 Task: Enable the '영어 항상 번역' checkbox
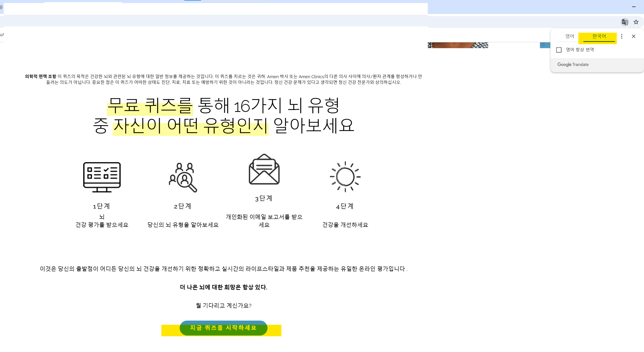[559, 50]
